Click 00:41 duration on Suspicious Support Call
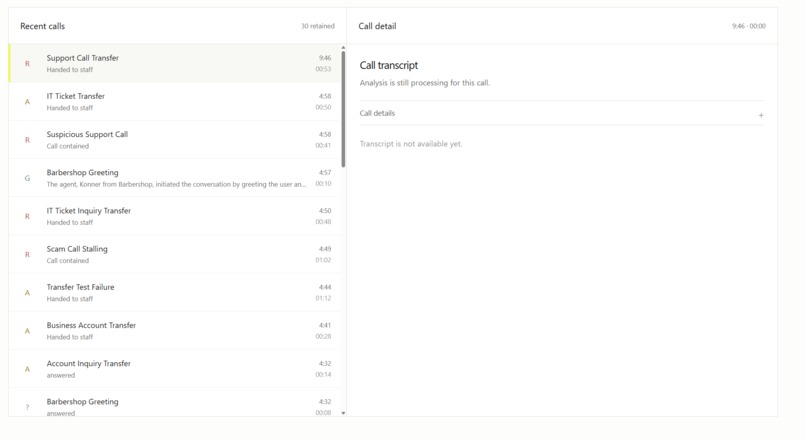 pos(323,145)
